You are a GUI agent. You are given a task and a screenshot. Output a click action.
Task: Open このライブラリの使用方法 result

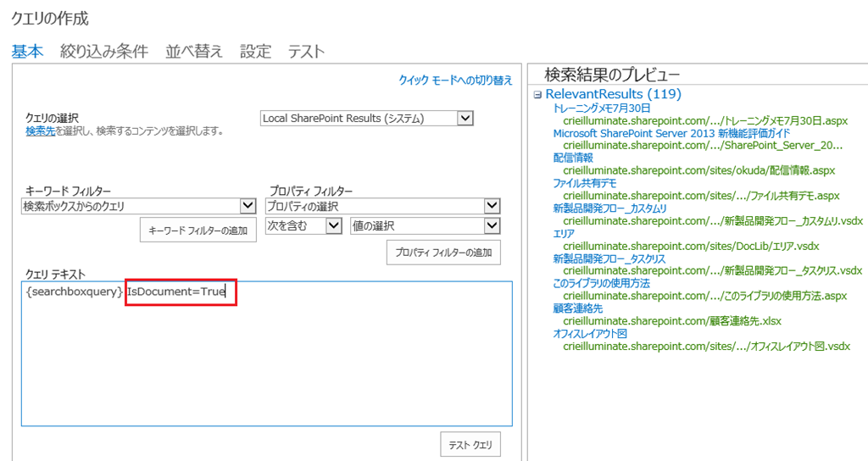601,283
